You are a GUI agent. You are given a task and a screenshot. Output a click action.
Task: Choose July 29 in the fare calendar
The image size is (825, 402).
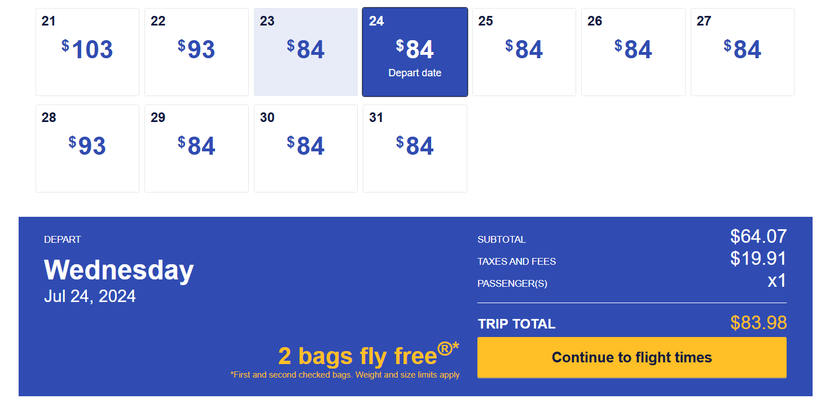[196, 148]
